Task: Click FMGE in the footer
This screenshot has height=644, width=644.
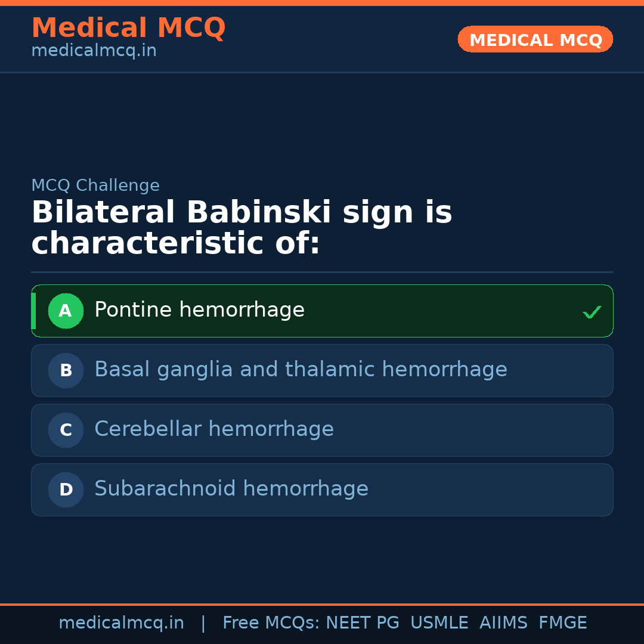Action: click(x=562, y=623)
